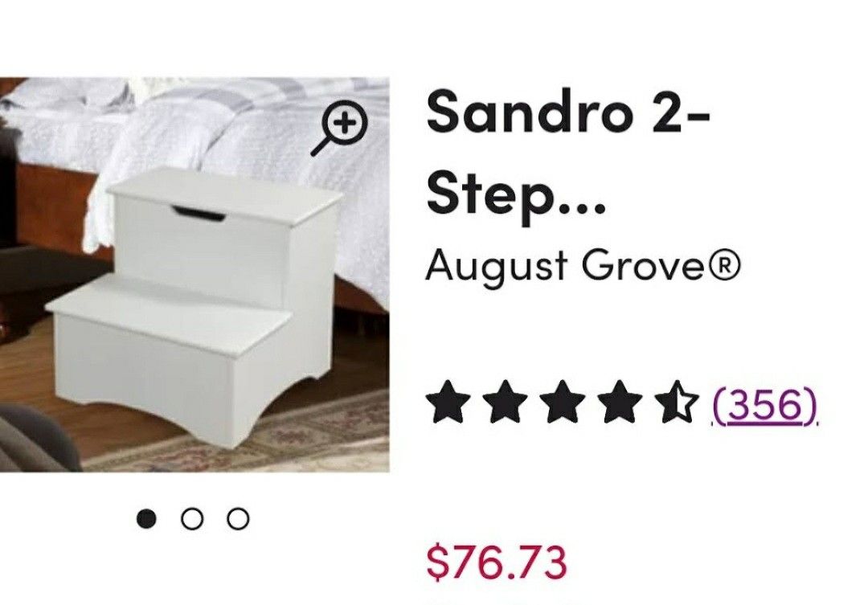The width and height of the screenshot is (868, 605).
Task: Open the (356) reviews link
Action: [764, 404]
